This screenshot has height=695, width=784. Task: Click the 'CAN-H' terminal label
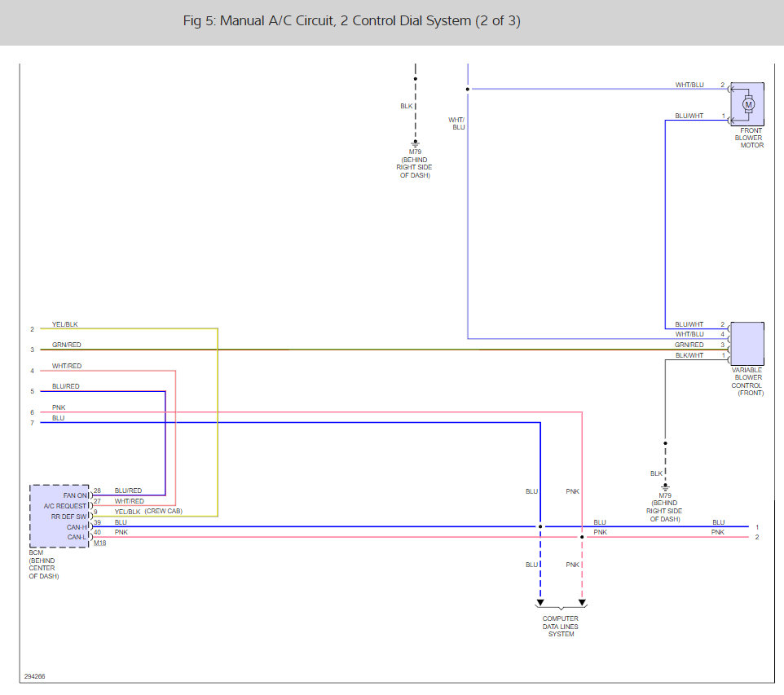[x=77, y=527]
